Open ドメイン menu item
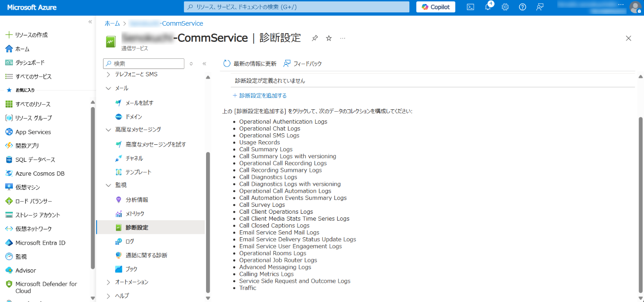The width and height of the screenshot is (644, 302). (129, 117)
